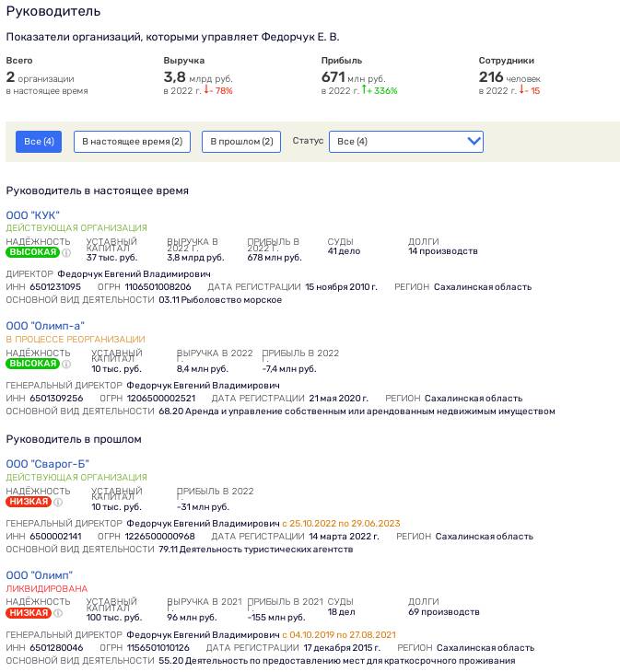Click the НИЗКАЯ badge for ООО "Сварог-Б"
Viewport: 620px width, 672px height.
click(28, 503)
